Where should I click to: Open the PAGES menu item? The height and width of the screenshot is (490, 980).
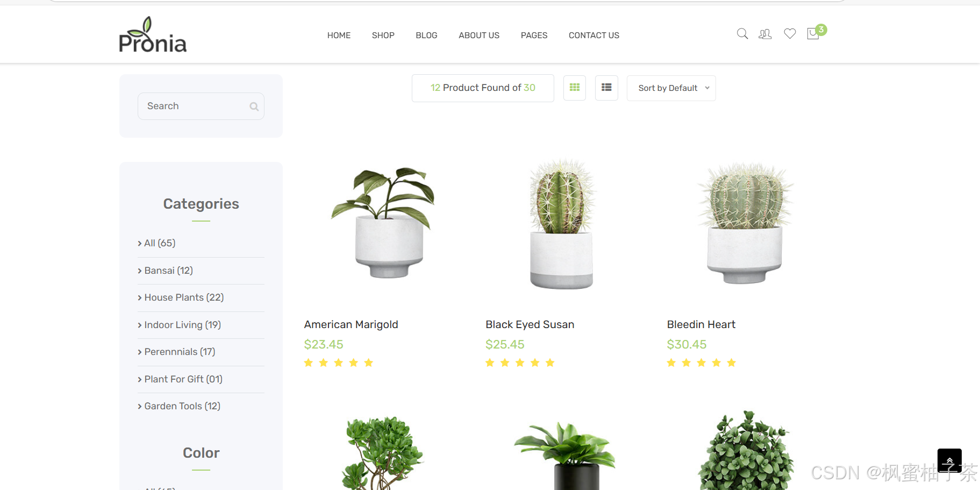point(534,35)
